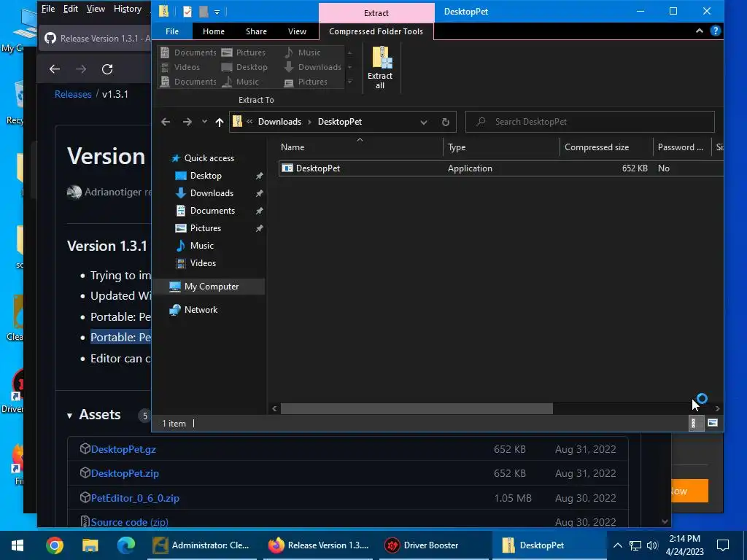Collapse the Assets section triangle
The height and width of the screenshot is (560, 747).
(69, 416)
